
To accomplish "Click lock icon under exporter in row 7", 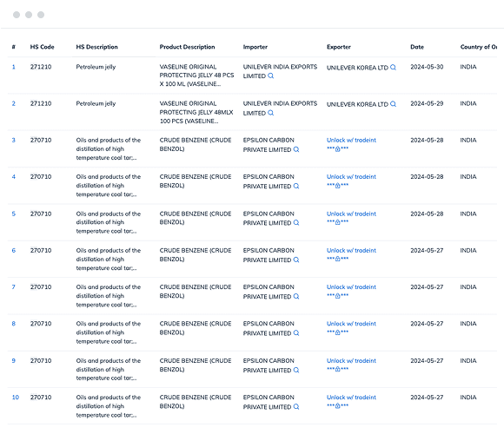I will [337, 296].
